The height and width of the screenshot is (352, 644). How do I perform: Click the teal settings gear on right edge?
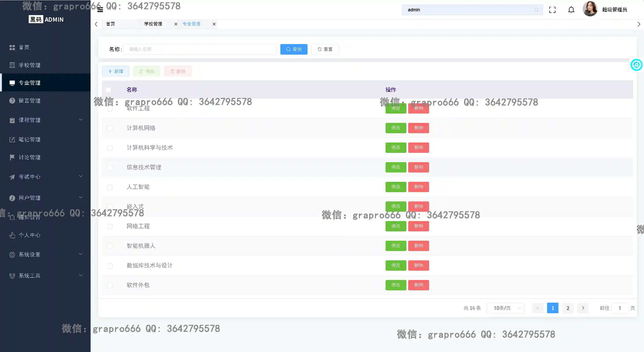(636, 65)
